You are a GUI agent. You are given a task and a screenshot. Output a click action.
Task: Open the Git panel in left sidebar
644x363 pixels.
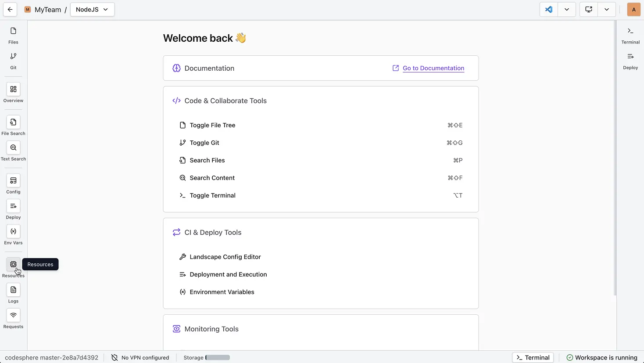point(13,57)
